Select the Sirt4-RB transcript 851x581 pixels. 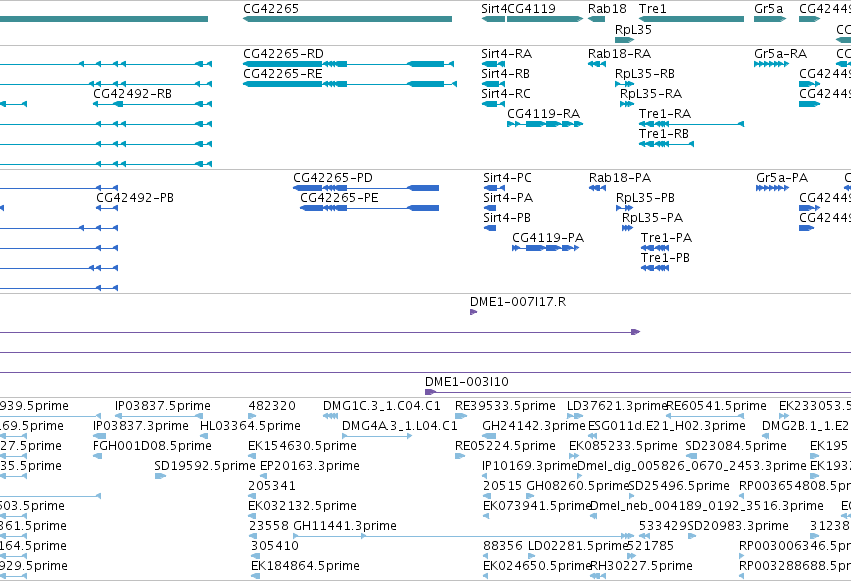point(493,84)
